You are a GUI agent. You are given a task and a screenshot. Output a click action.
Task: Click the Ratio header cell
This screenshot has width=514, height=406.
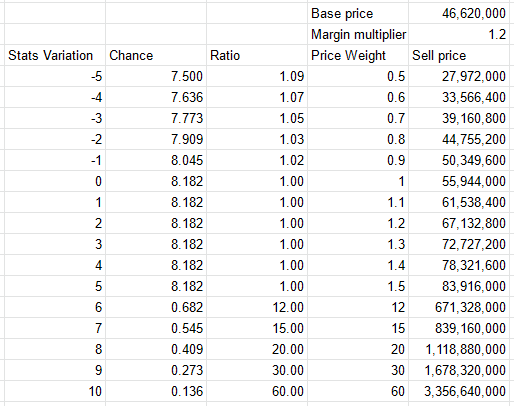257,55
